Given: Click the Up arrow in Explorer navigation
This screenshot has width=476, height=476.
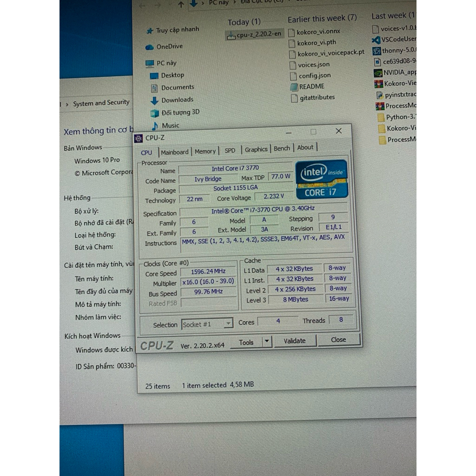Looking at the screenshot, I should pos(181,4).
